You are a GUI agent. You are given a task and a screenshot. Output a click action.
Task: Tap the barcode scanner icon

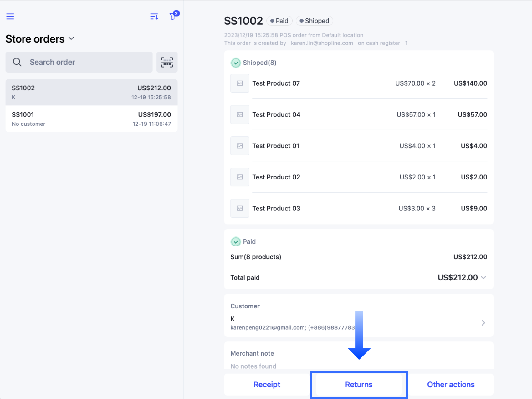coord(167,62)
